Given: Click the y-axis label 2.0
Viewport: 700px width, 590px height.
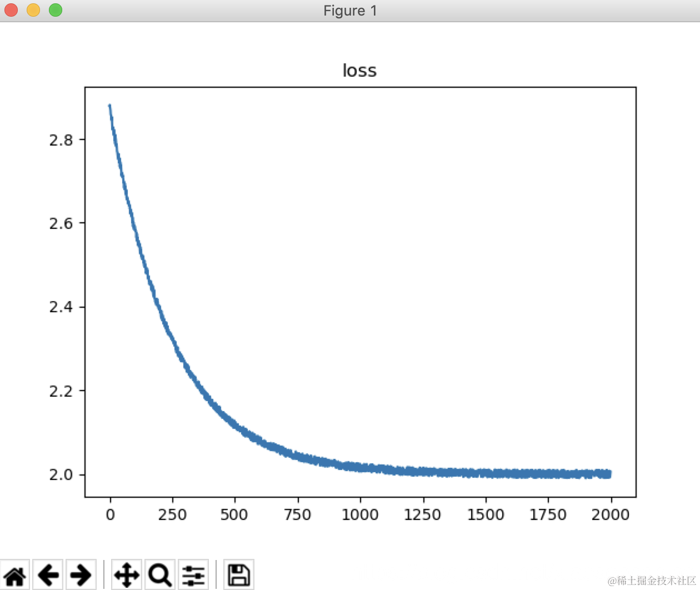Looking at the screenshot, I should [61, 474].
